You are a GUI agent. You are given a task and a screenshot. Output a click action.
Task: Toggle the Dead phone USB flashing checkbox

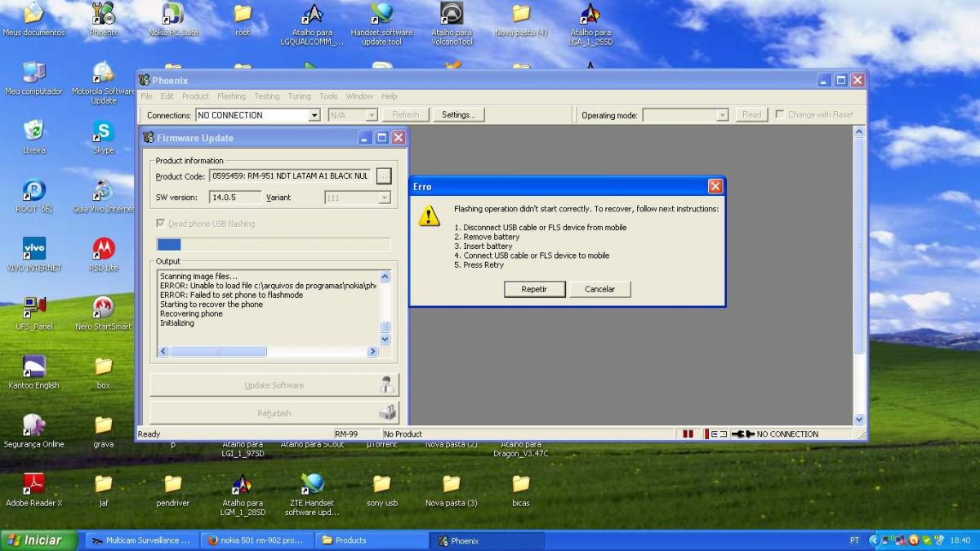coord(161,224)
